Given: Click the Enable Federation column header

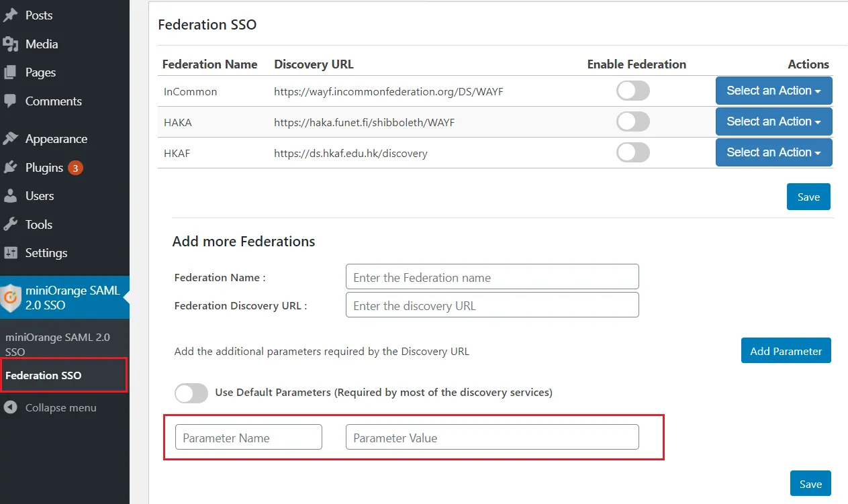Looking at the screenshot, I should pyautogui.click(x=637, y=64).
